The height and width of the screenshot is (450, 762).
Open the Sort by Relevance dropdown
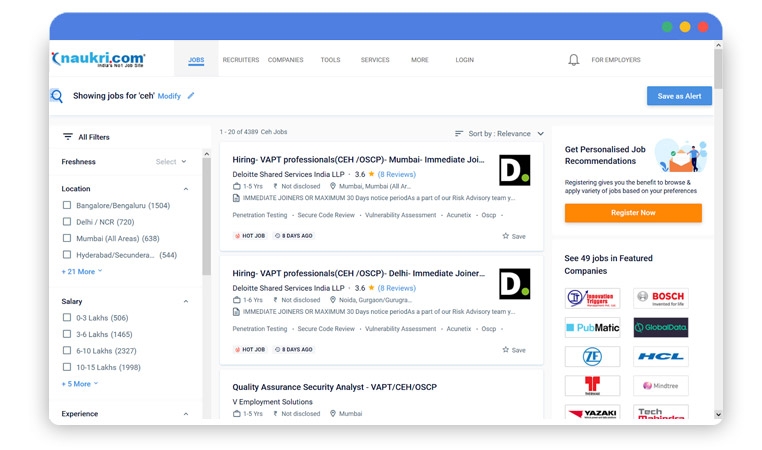click(x=500, y=133)
